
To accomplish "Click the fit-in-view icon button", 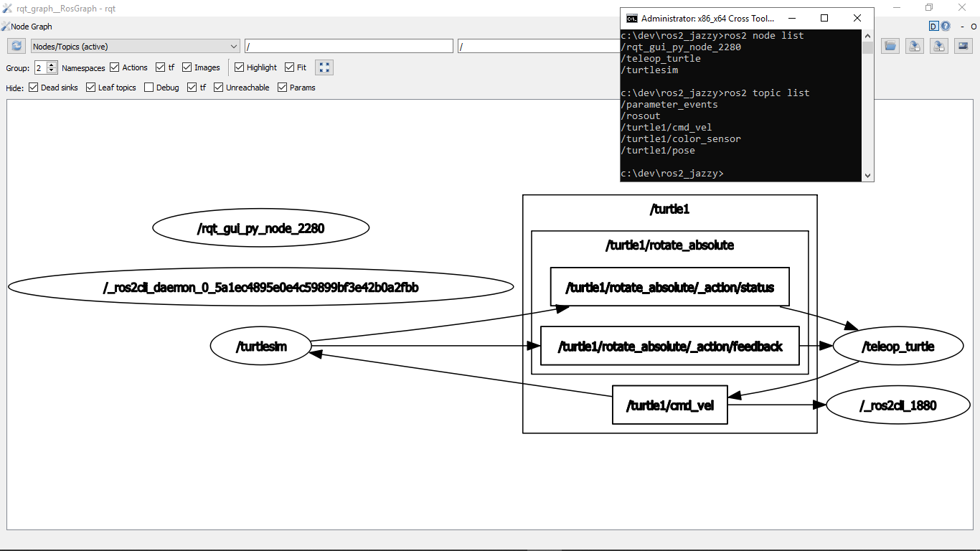I will 324,67.
